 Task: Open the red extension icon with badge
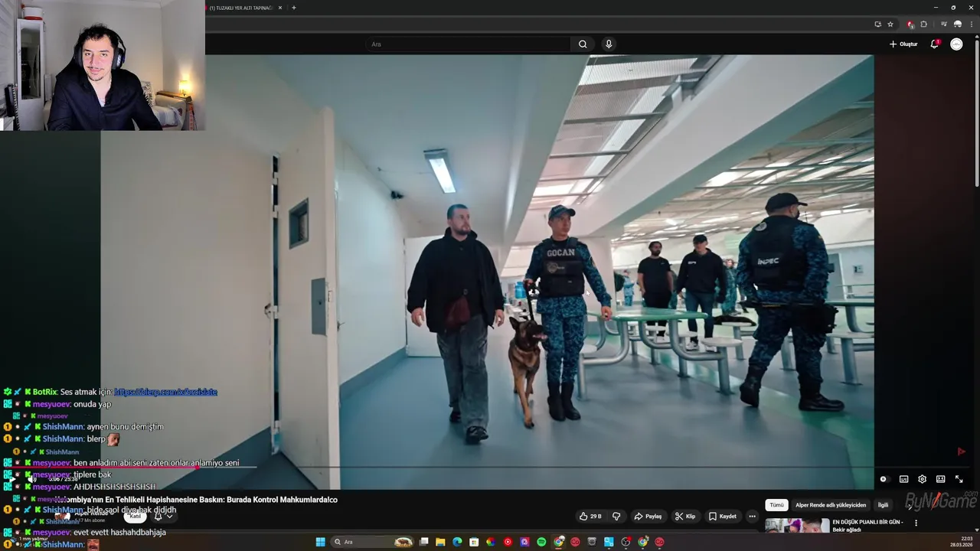[910, 24]
